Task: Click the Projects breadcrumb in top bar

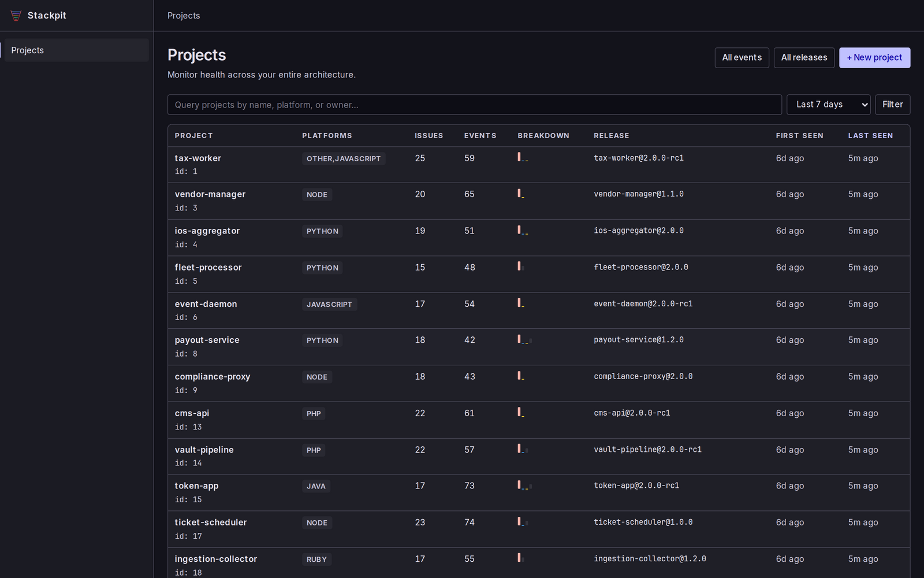Action: tap(184, 16)
